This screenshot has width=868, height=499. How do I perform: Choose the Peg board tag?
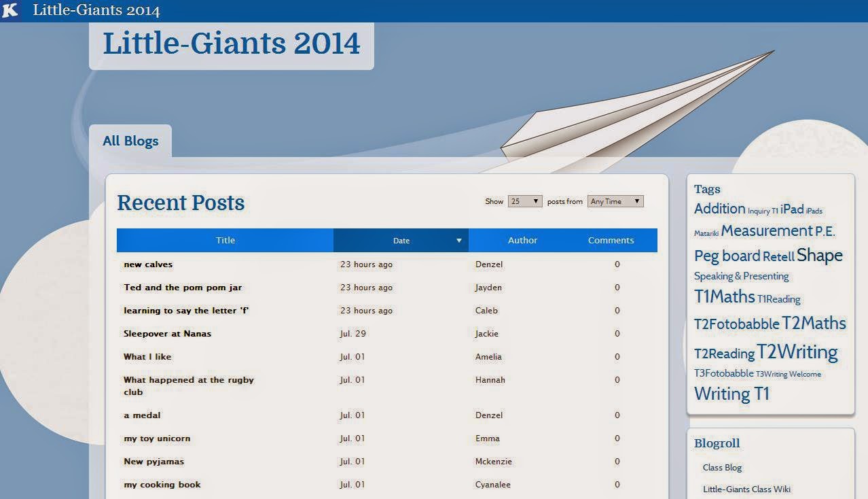click(727, 256)
